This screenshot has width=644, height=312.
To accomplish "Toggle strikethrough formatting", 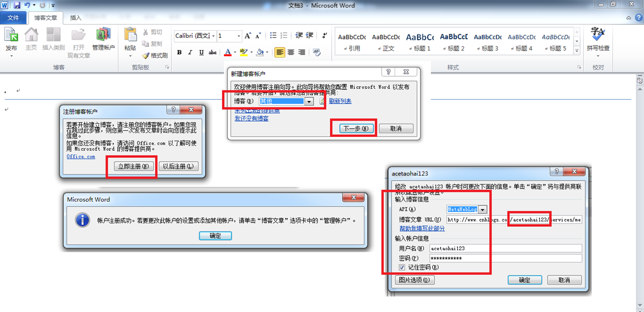I will point(212,52).
